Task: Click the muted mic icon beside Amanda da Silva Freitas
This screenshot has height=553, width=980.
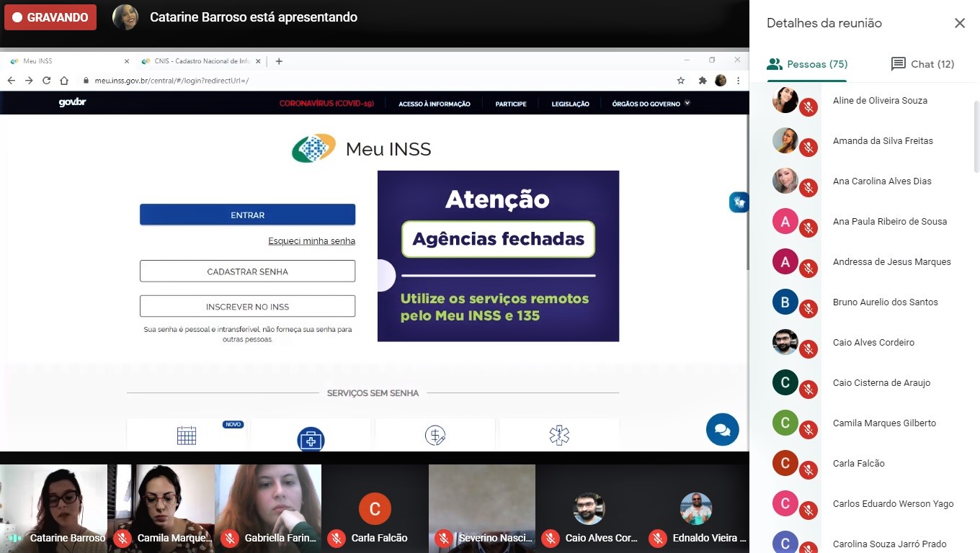Action: tap(808, 148)
